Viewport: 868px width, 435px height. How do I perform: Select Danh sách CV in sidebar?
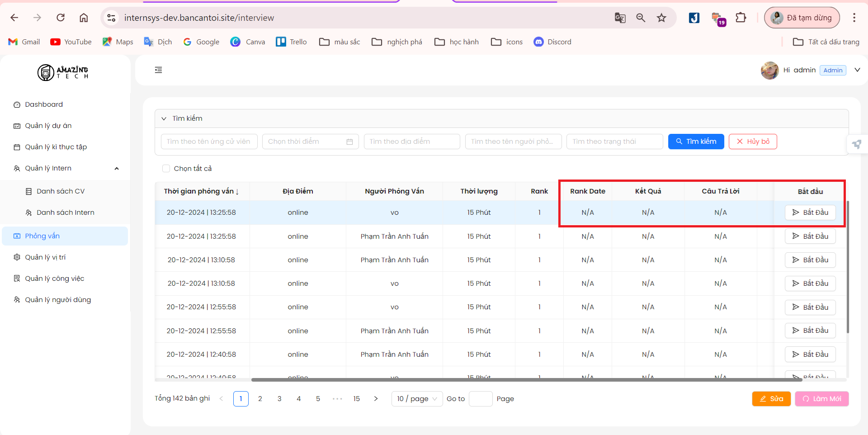[x=61, y=191]
